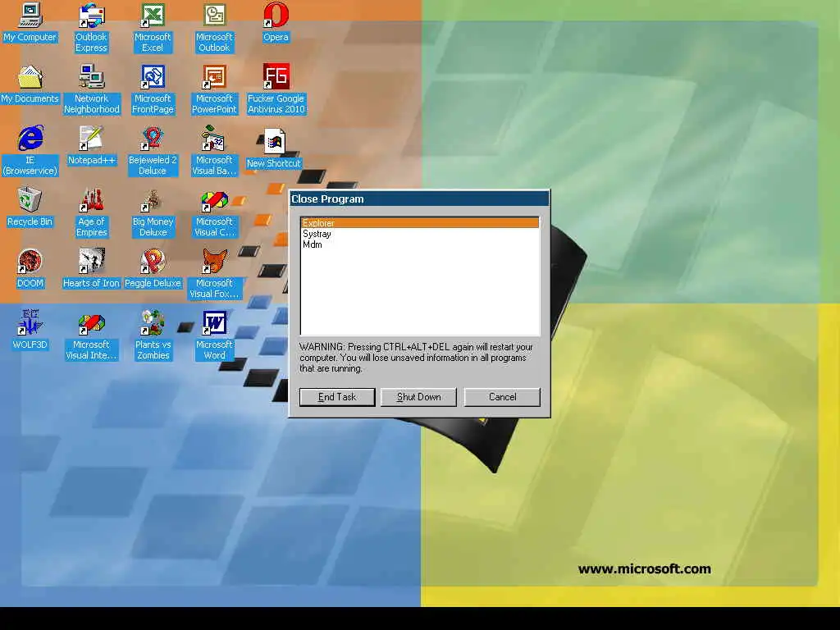
Task: Select Explorer in the task list
Action: (x=420, y=223)
